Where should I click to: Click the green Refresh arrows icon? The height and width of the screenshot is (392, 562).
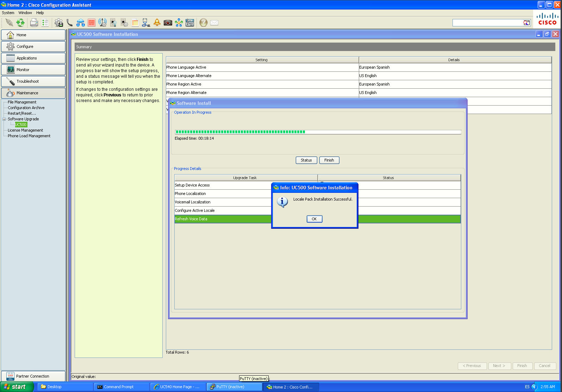[21, 23]
